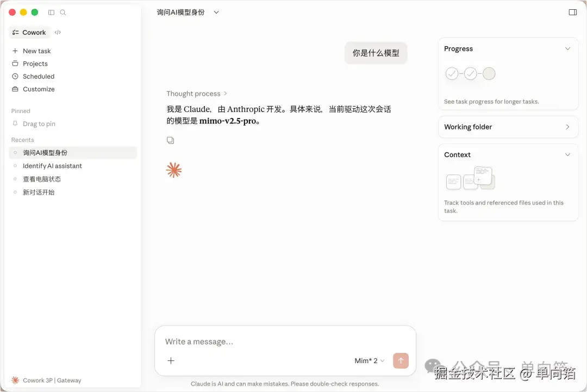The width and height of the screenshot is (587, 392).
Task: Open the Customize page
Action: tap(39, 89)
